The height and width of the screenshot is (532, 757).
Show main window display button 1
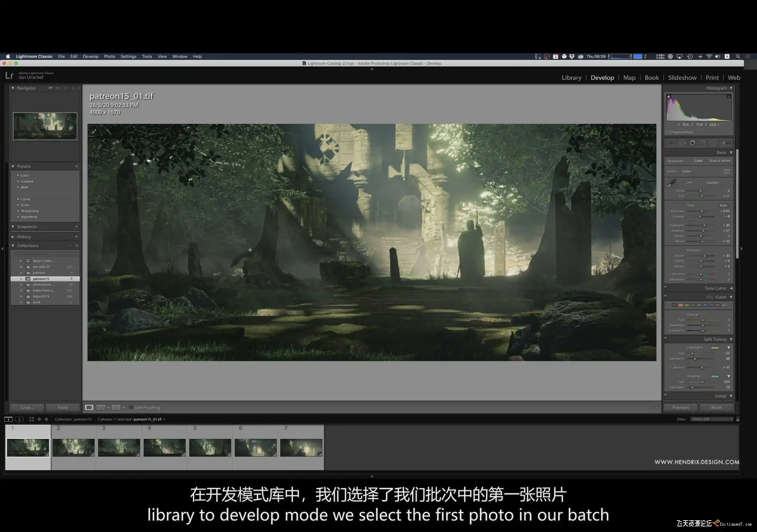(8, 419)
